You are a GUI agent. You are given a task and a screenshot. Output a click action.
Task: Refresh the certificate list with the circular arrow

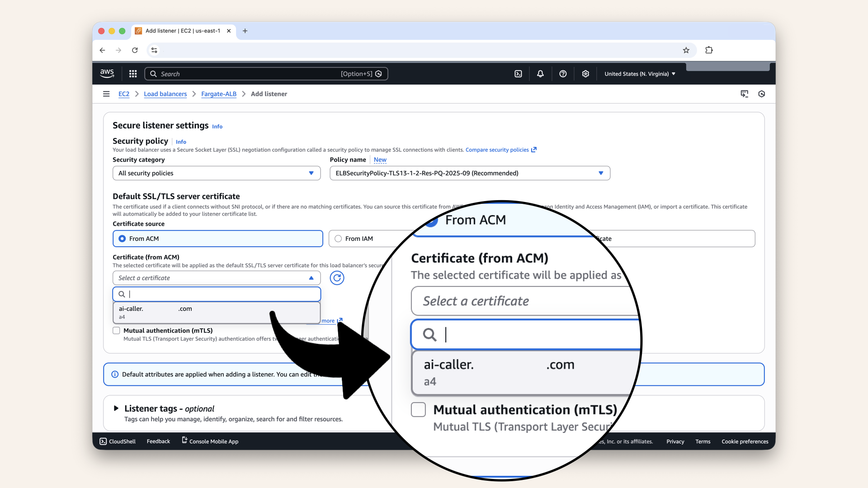[x=337, y=278]
